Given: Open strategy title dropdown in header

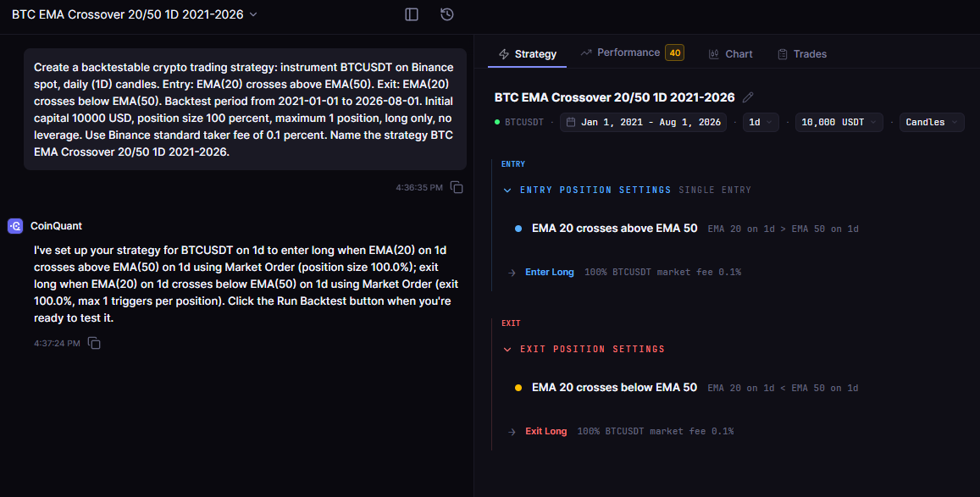Looking at the screenshot, I should click(253, 14).
